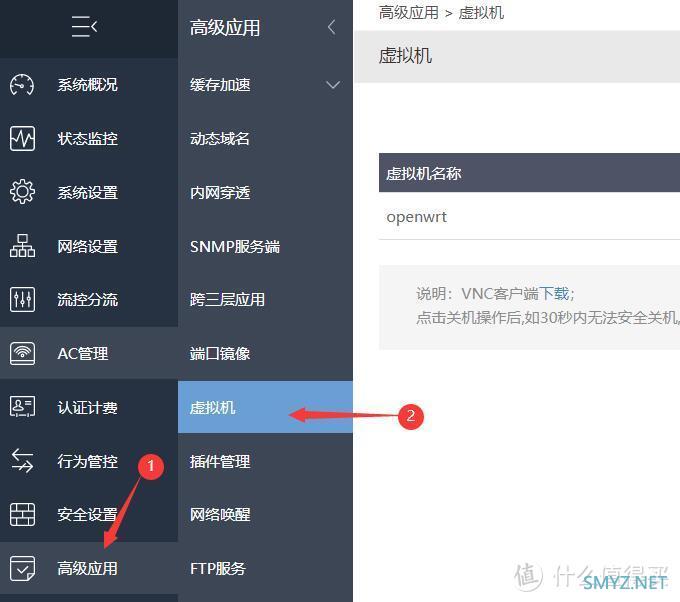Screen dimensions: 680x602
Task: Open 系统概况 menu item
Action: (x=89, y=85)
